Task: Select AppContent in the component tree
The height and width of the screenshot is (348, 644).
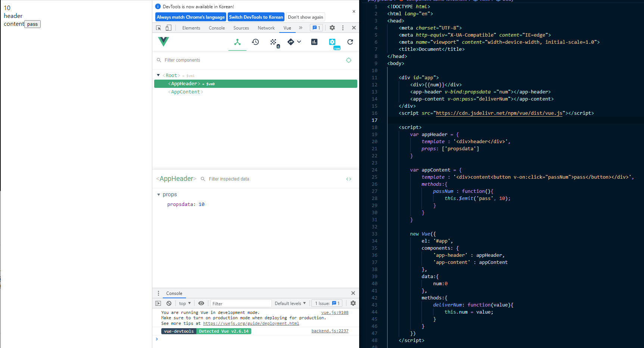Action: pyautogui.click(x=255, y=92)
